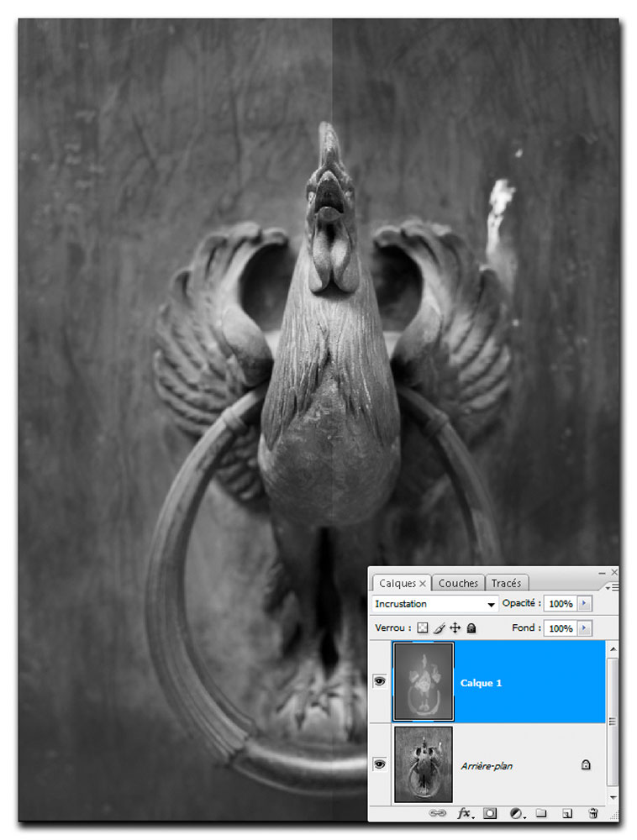Click the layers scrollbar down arrow
Screen dimensions: 637x840
tap(613, 797)
